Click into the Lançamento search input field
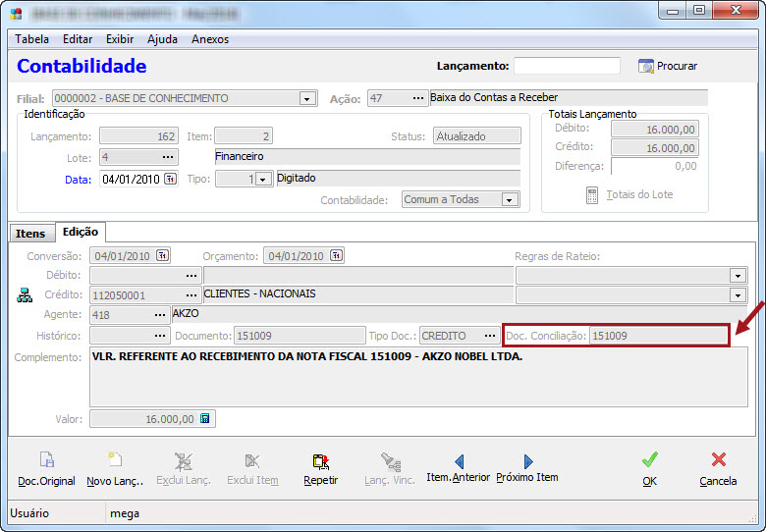This screenshot has height=532, width=766. [x=567, y=66]
